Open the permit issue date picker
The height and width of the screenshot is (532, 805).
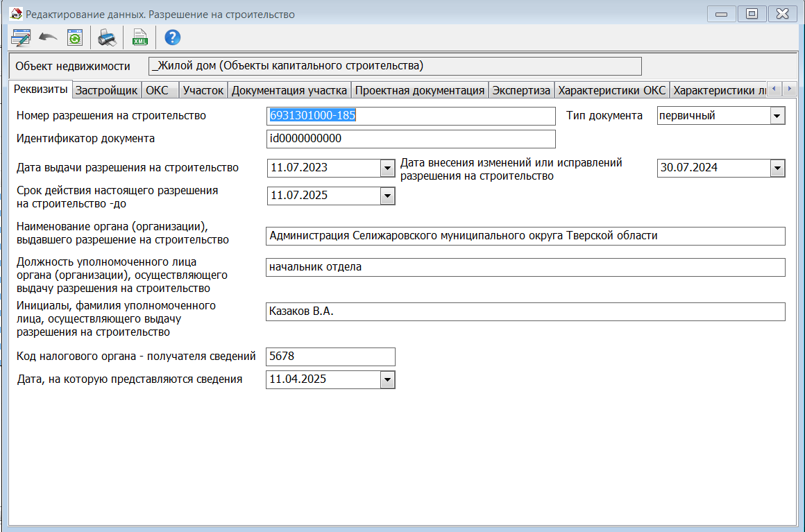click(387, 168)
